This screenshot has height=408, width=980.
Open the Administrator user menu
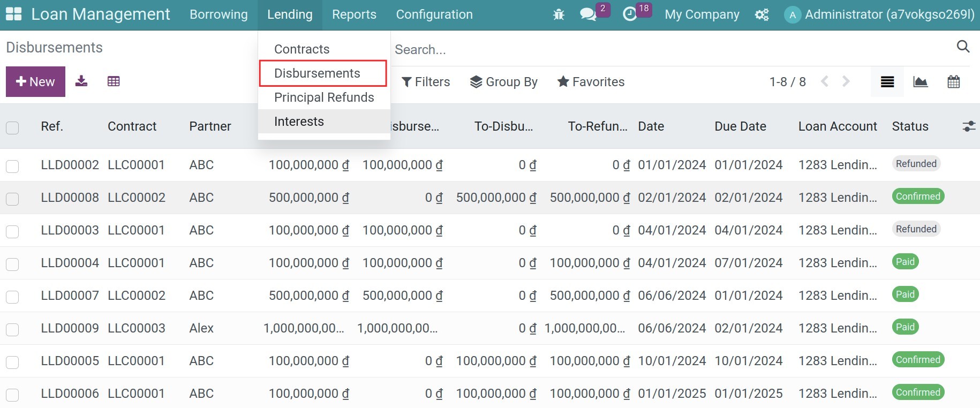879,14
